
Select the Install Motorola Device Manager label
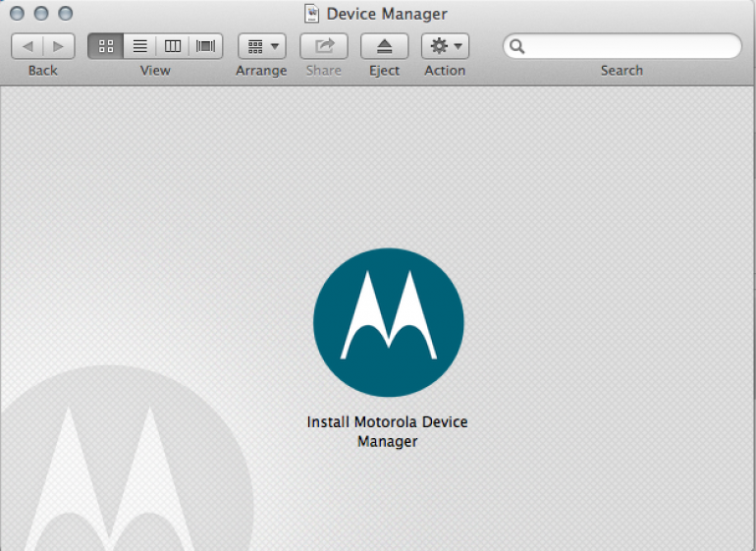(387, 432)
